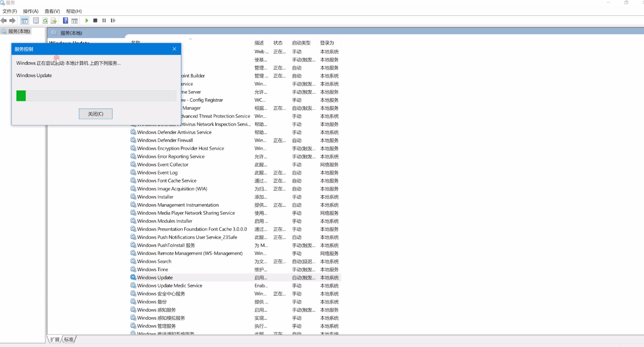Toggle the show/hide console tree icon
644x347 pixels.
coord(24,21)
